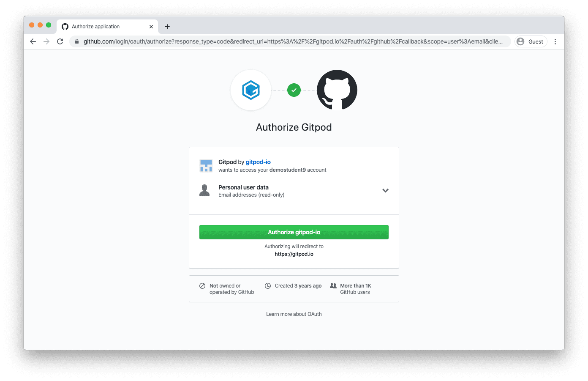Open the gitpod-io owner link

click(x=258, y=162)
